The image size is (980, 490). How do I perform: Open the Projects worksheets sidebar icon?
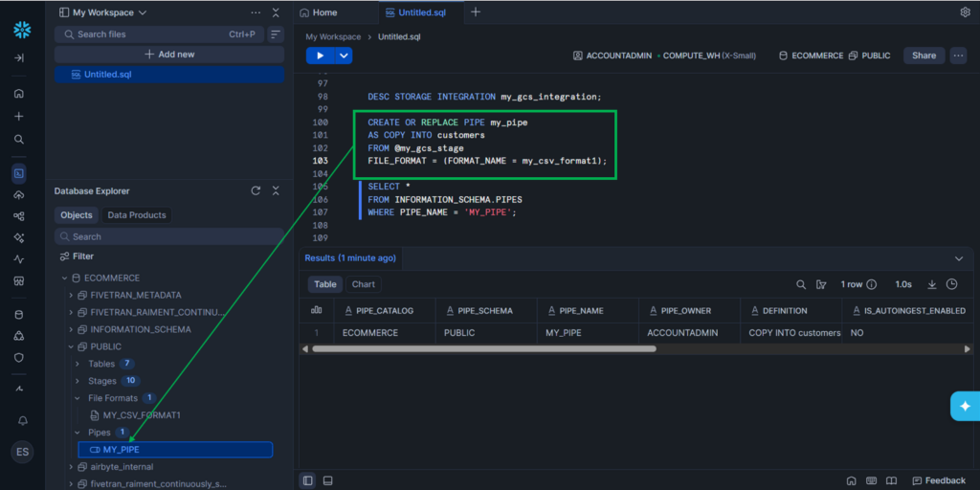click(19, 173)
